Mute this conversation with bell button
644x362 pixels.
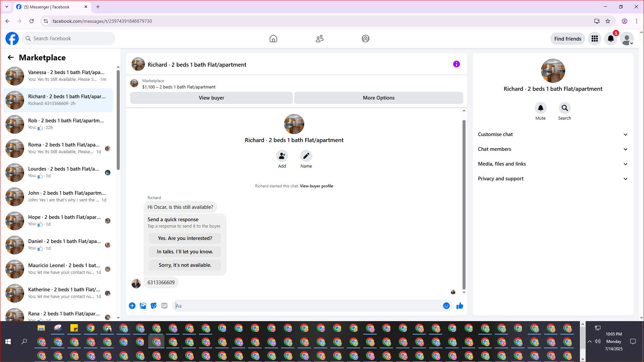pyautogui.click(x=540, y=108)
